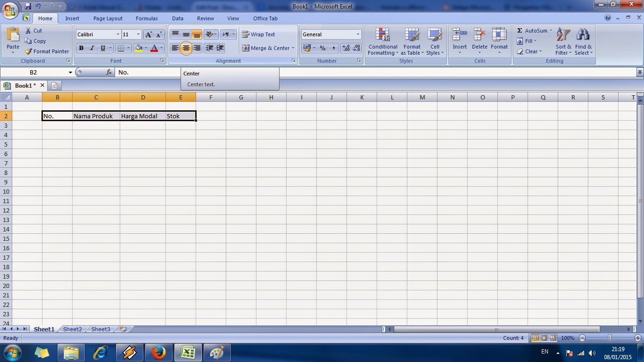Image resolution: width=644 pixels, height=362 pixels.
Task: Increase decimal places
Action: click(346, 48)
